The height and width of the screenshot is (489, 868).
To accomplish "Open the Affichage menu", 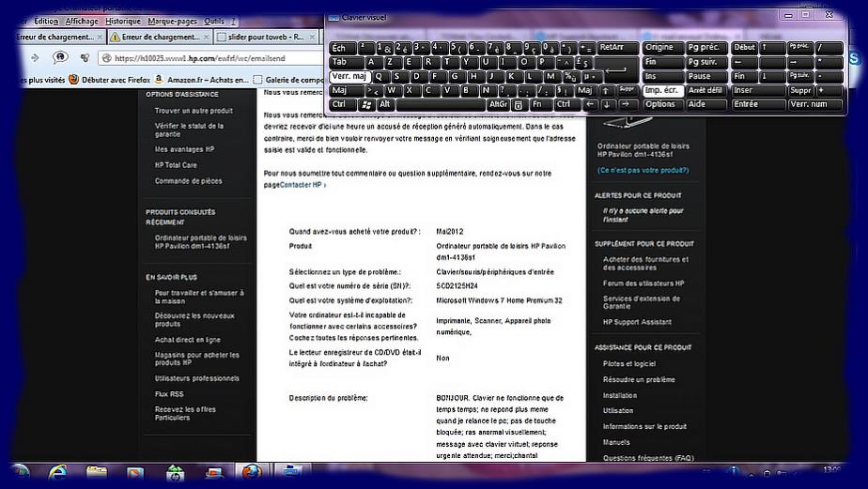I will (82, 21).
